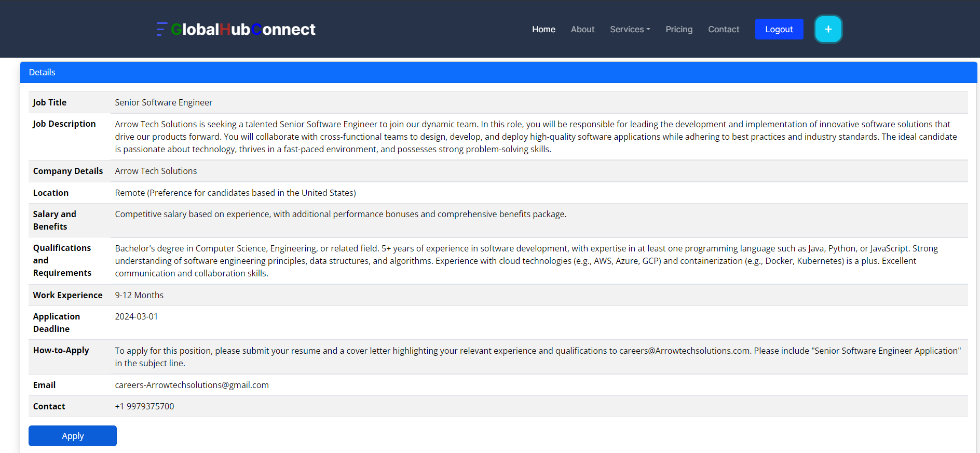Select the Details panel header
Screen dimensions: 980x453
498,72
